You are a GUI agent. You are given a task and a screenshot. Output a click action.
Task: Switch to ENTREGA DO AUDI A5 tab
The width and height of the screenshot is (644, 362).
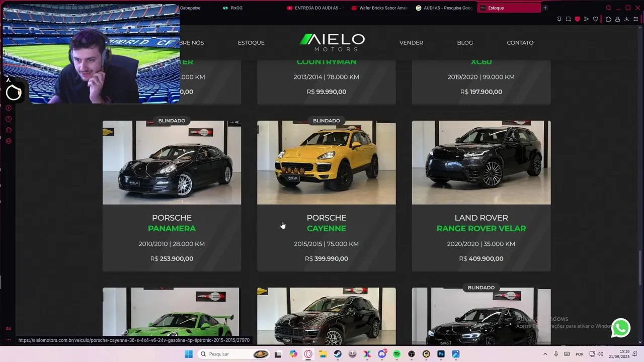[x=315, y=8]
